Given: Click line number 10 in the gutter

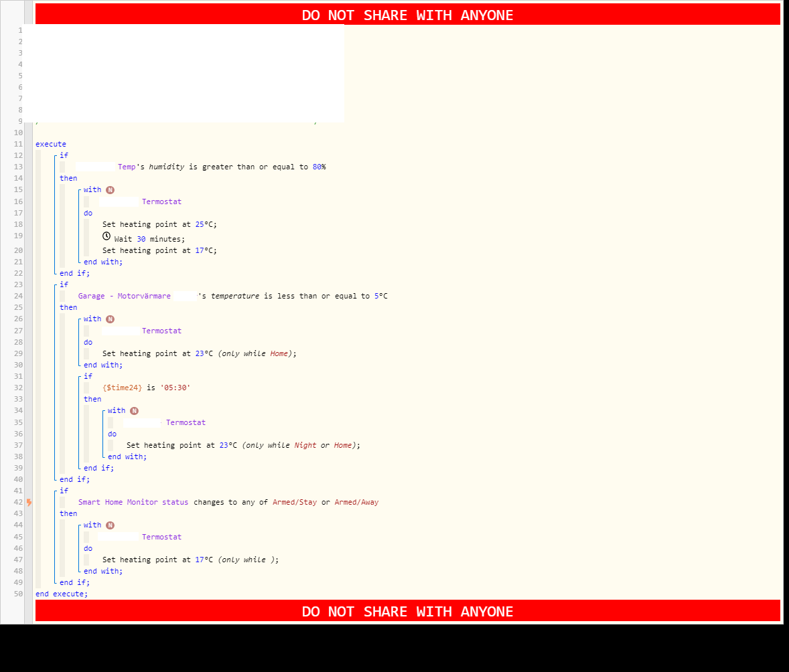Looking at the screenshot, I should [x=18, y=133].
